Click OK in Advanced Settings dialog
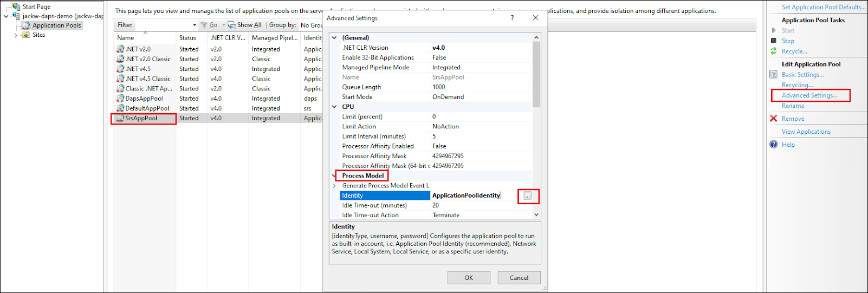The image size is (868, 293). pos(469,278)
